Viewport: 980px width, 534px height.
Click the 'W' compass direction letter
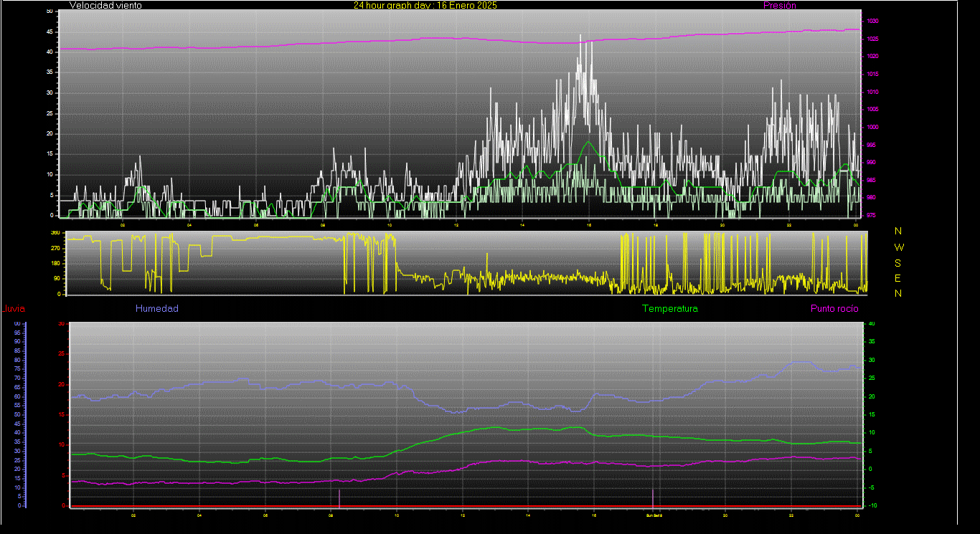click(x=899, y=247)
